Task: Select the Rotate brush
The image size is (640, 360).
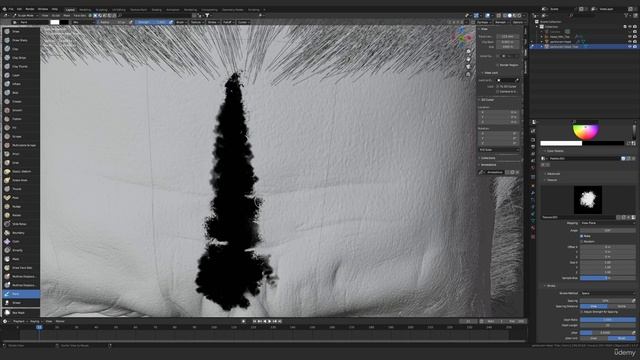Action: 21,215
